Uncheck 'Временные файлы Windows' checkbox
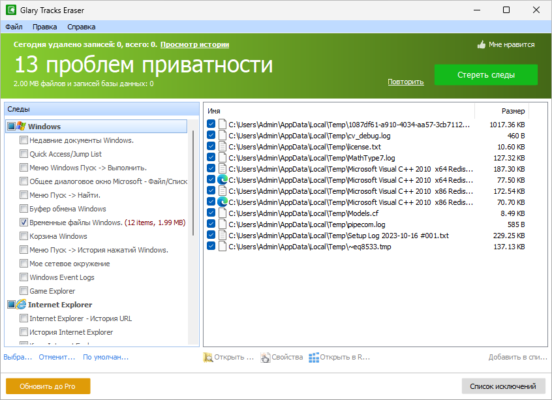 point(24,222)
